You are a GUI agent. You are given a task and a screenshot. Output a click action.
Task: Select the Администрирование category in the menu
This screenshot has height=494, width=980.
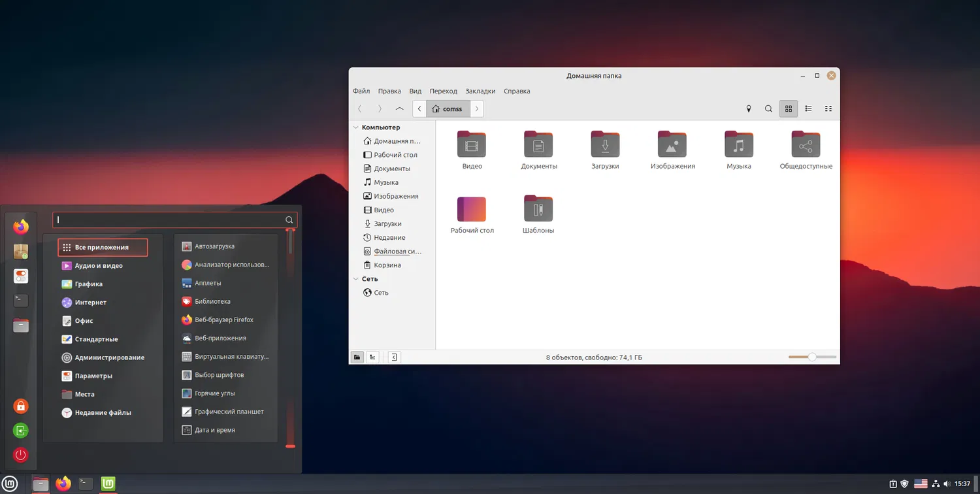(x=103, y=357)
